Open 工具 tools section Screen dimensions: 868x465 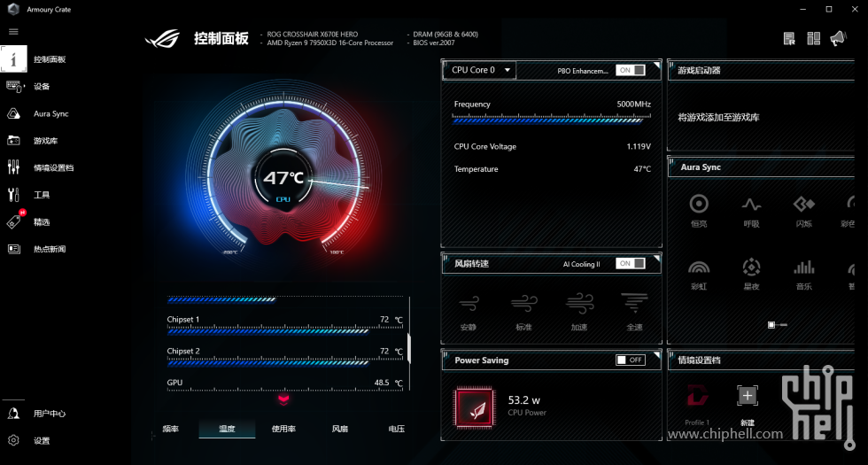pyautogui.click(x=42, y=195)
